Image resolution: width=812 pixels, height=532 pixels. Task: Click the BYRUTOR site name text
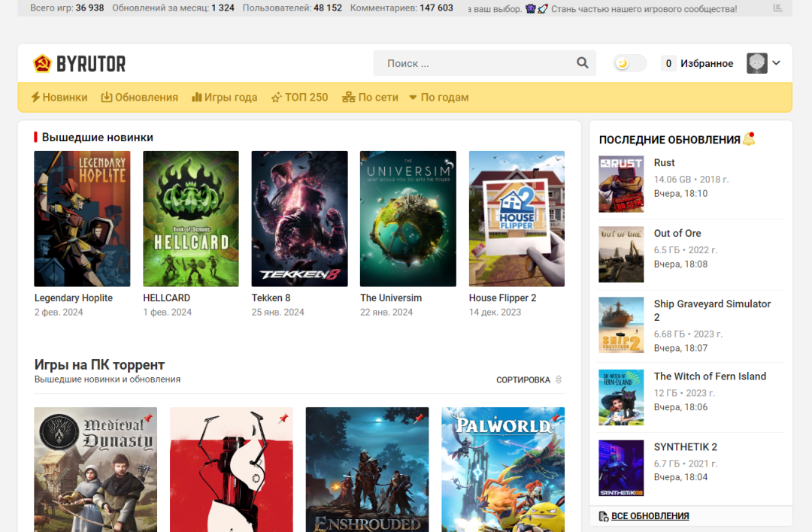pyautogui.click(x=91, y=64)
